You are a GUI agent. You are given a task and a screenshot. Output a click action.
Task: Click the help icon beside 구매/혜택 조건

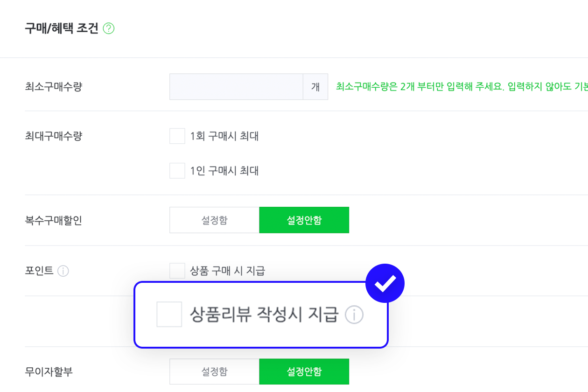[109, 29]
